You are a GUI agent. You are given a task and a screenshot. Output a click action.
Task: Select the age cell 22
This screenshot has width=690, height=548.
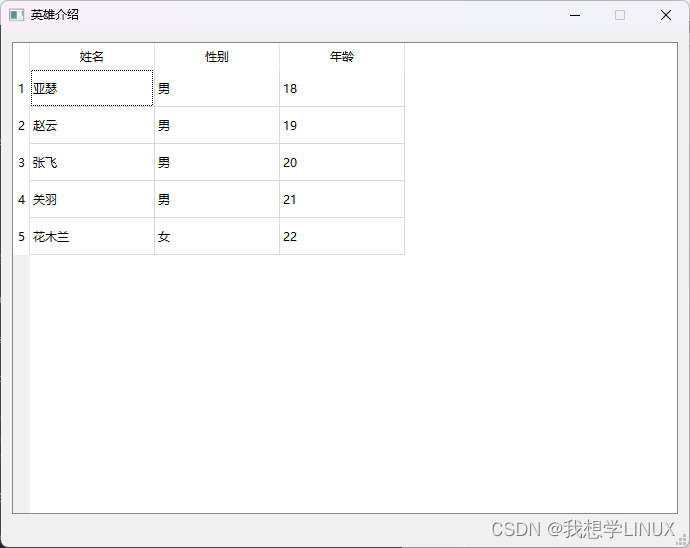342,236
